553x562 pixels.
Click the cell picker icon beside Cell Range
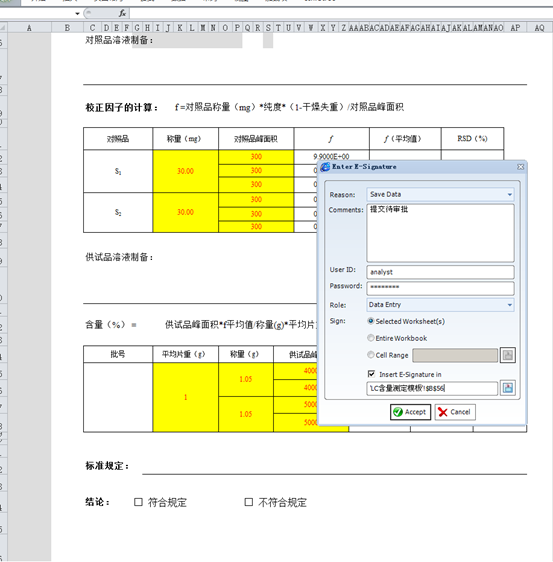[507, 355]
